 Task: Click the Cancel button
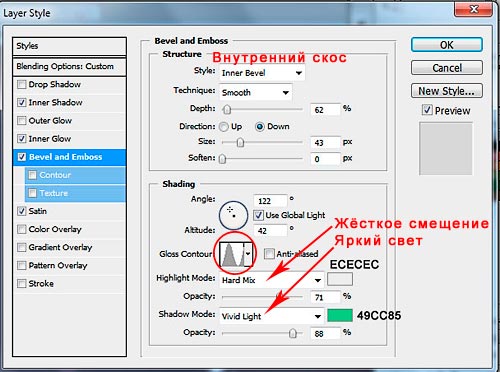tap(447, 68)
